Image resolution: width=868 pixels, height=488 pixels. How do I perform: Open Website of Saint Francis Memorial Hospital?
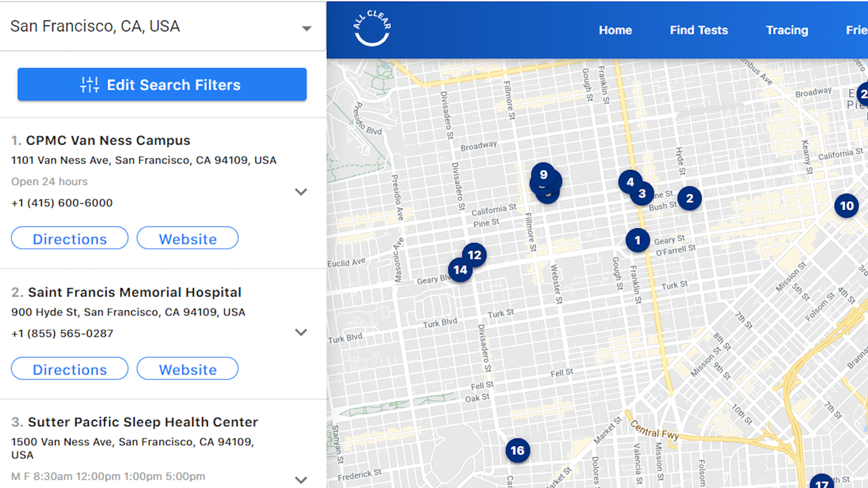coord(187,369)
